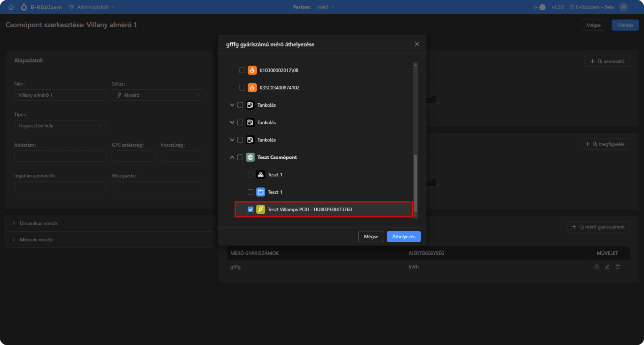644x345 pixels.
Task: Click the pencil edit icon for gfffg
Action: tap(607, 267)
